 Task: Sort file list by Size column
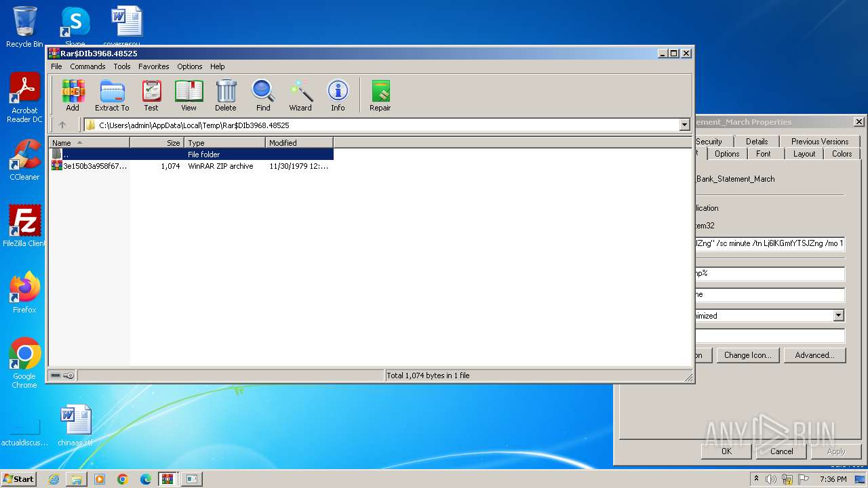(x=157, y=142)
